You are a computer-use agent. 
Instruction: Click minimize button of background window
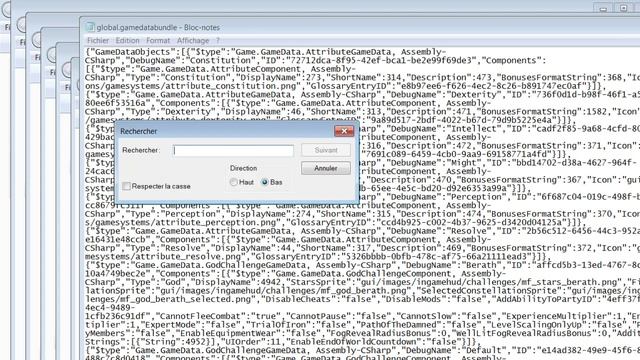(604, 8)
